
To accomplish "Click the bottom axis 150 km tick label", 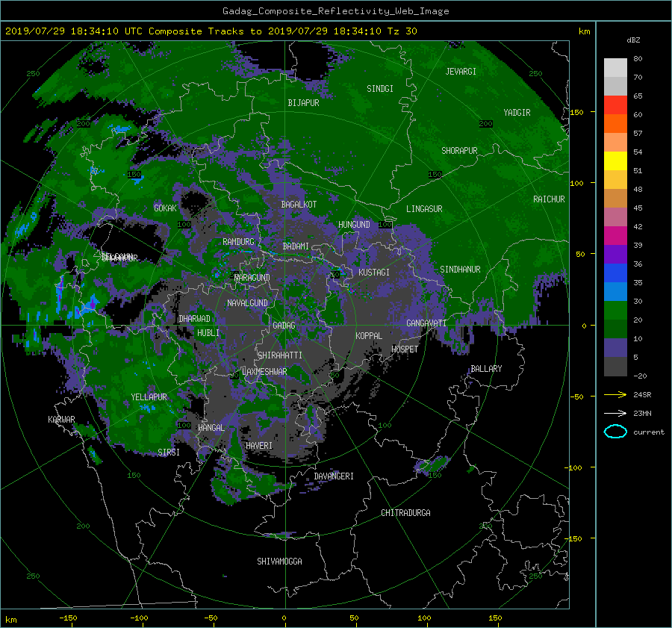I will [x=495, y=618].
